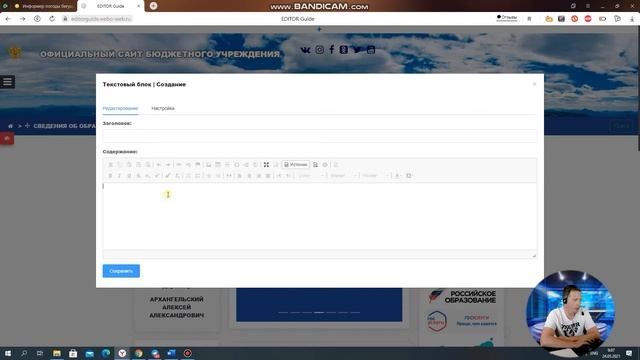Undo the last edit in the editor toolbar
The height and width of the screenshot is (360, 640).
pyautogui.click(x=158, y=164)
